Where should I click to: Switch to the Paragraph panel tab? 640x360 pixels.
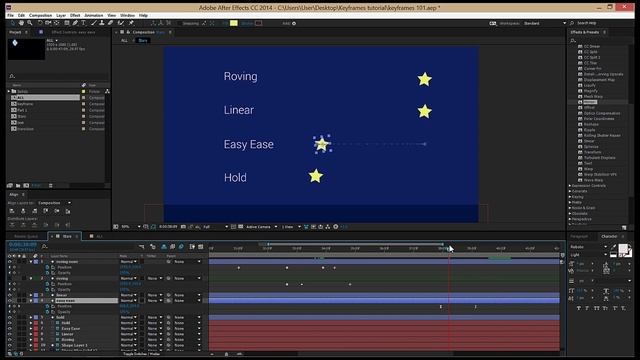pyautogui.click(x=579, y=236)
